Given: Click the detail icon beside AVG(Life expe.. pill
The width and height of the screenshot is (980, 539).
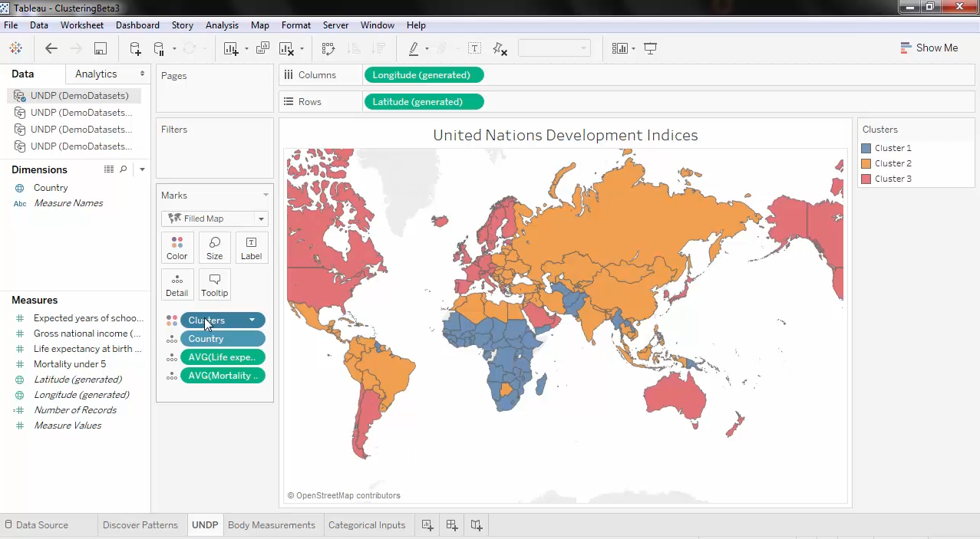Looking at the screenshot, I should pyautogui.click(x=172, y=357).
